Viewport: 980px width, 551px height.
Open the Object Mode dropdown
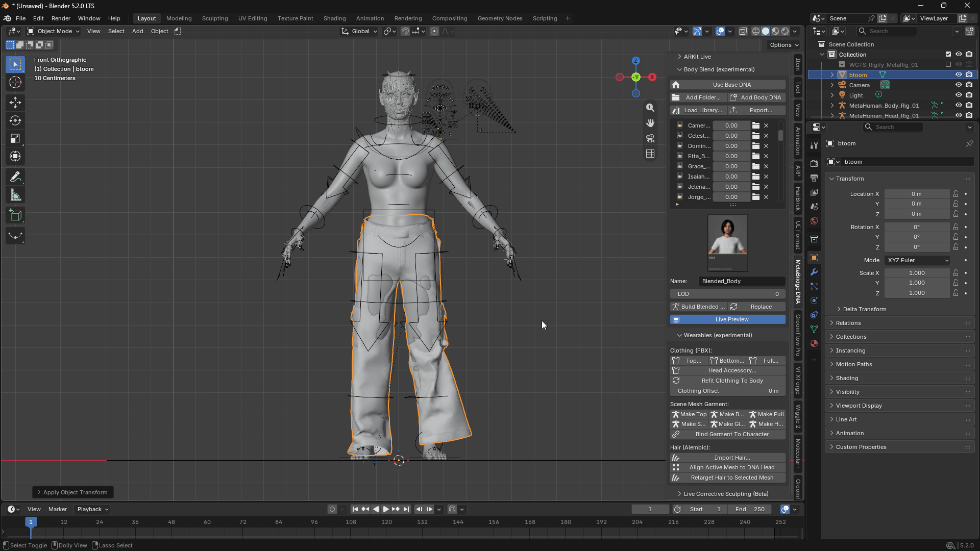coord(54,31)
